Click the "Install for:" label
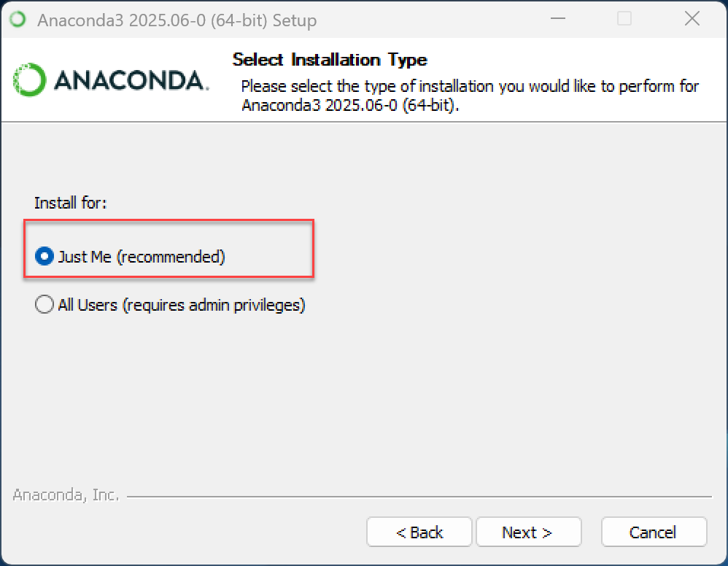728x566 pixels. [70, 203]
